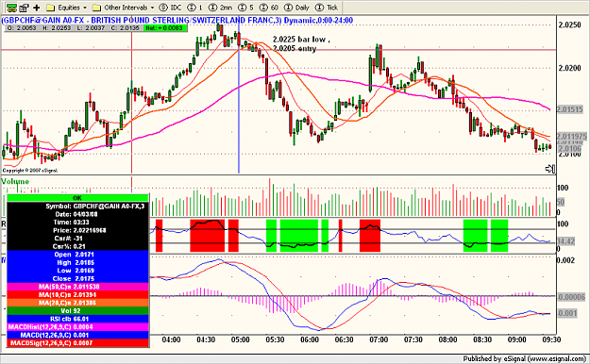Click the RSI clb 66.01 row
The height and width of the screenshot is (364, 590).
[77, 319]
